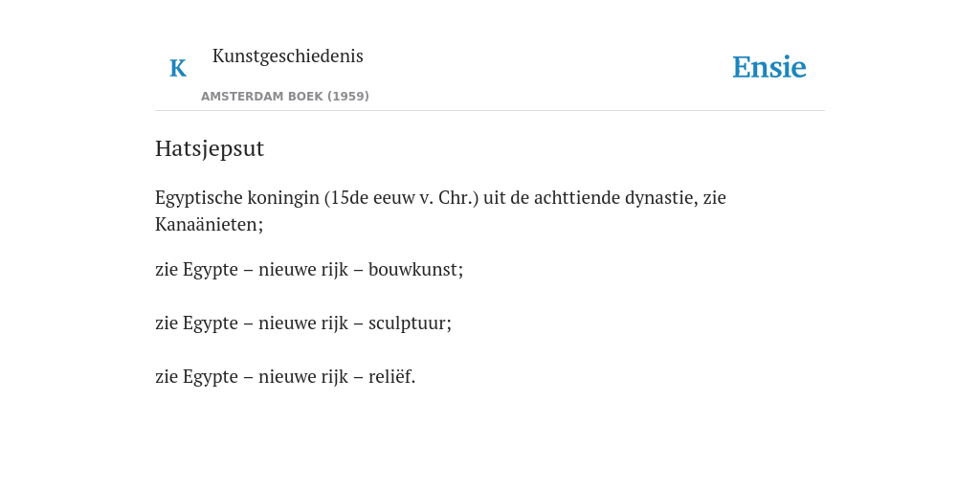
Task: Click the horizontal divider below the header
Action: [x=490, y=111]
